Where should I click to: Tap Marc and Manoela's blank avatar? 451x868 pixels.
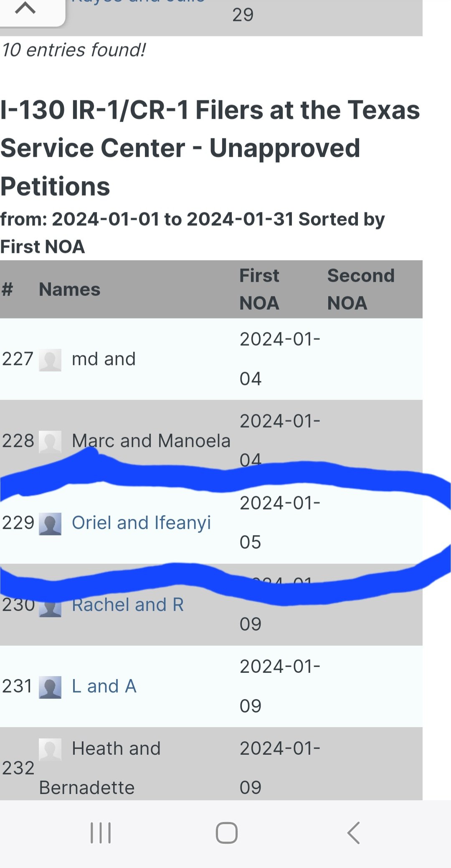tap(50, 442)
